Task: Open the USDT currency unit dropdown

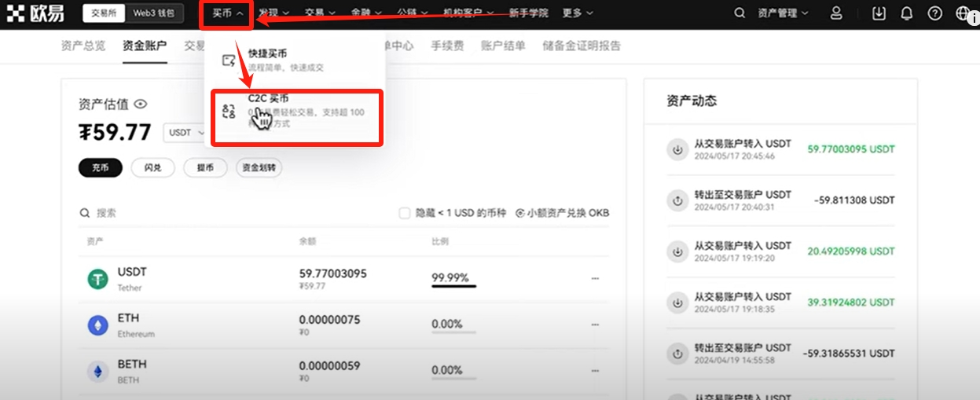Action: point(185,133)
